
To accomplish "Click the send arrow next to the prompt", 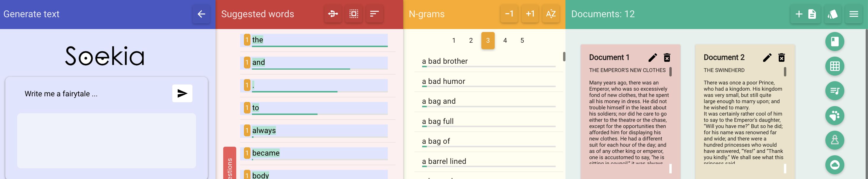I will [x=182, y=93].
